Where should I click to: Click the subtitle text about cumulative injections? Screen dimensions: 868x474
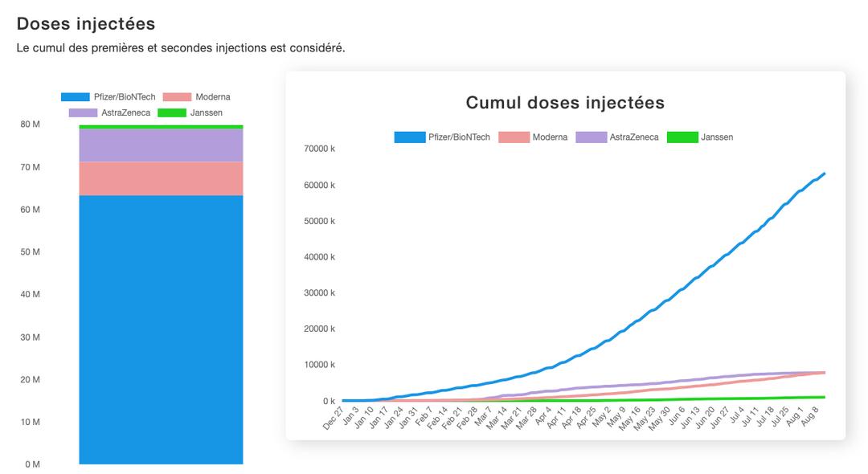181,48
